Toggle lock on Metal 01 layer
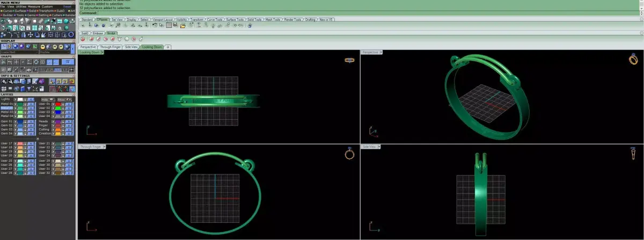This screenshot has height=240, width=644. 25,104
